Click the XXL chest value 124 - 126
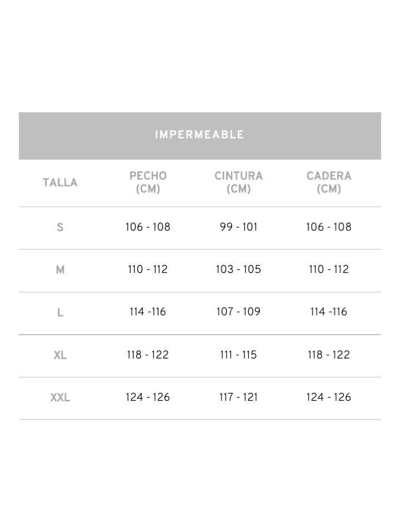The width and height of the screenshot is (400, 532). coord(148,397)
